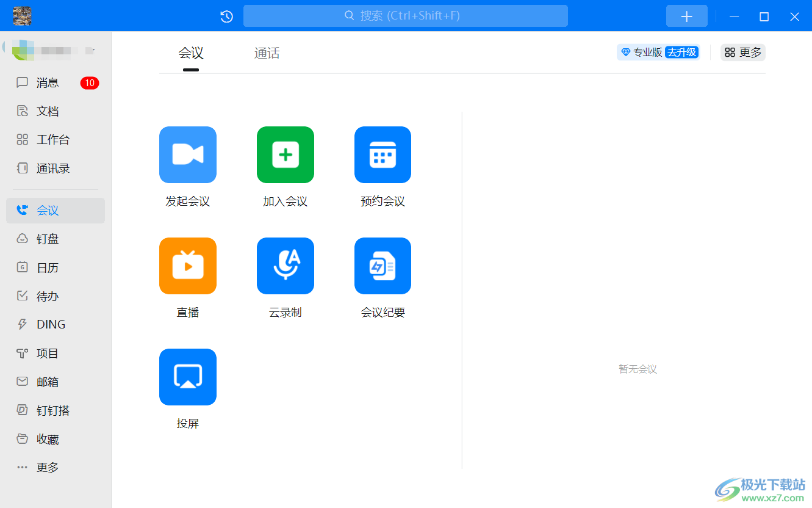Open 预约会议 schedule meeting calendar icon
This screenshot has height=508, width=812.
(383, 154)
